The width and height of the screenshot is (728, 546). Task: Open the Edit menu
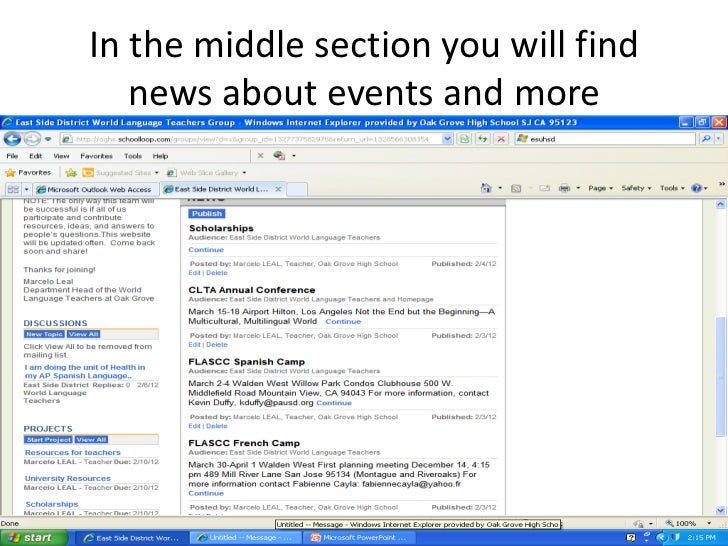coord(36,156)
